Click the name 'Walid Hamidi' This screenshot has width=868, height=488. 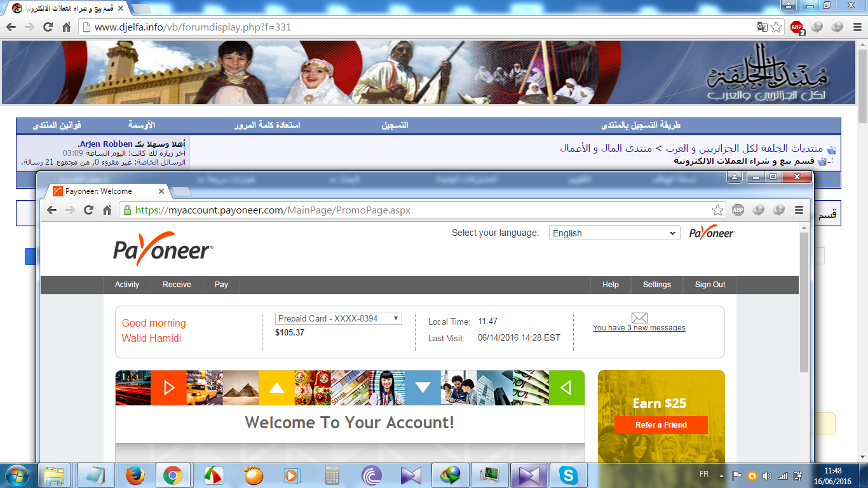click(151, 338)
